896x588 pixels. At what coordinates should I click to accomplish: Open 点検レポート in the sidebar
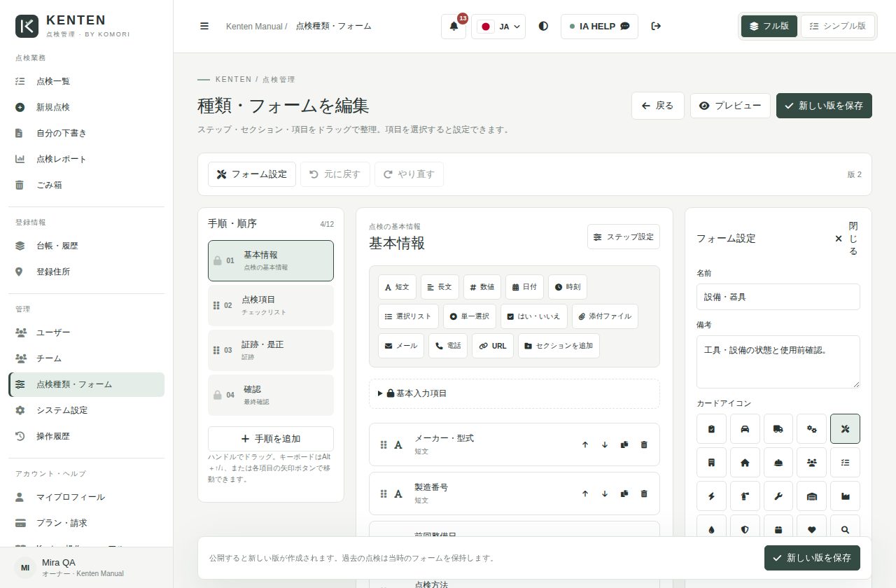[87, 159]
